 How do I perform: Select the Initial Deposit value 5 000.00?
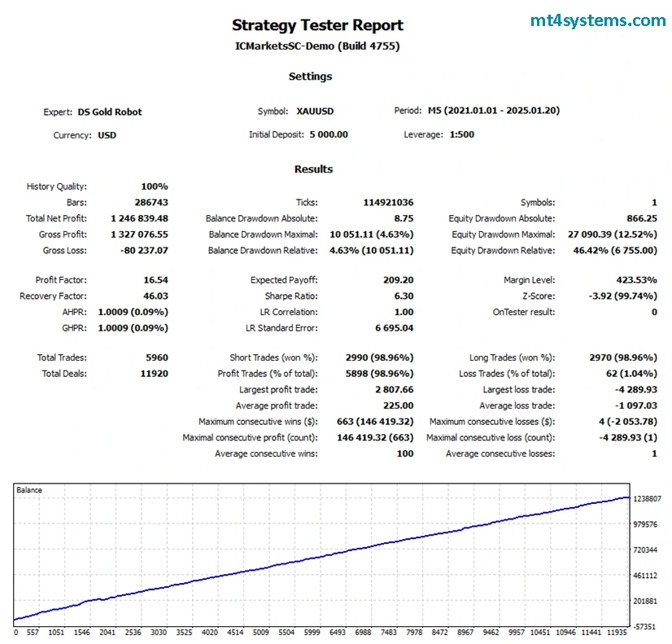[328, 134]
